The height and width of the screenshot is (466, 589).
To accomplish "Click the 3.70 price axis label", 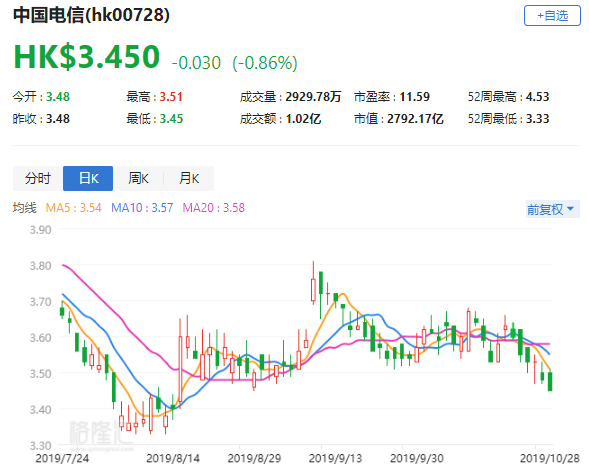I will coord(41,302).
